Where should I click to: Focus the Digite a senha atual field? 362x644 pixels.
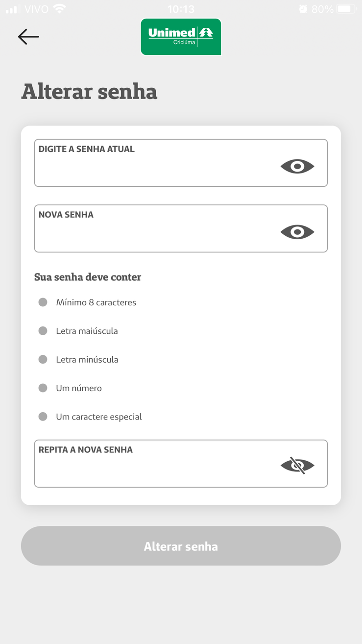point(181,163)
